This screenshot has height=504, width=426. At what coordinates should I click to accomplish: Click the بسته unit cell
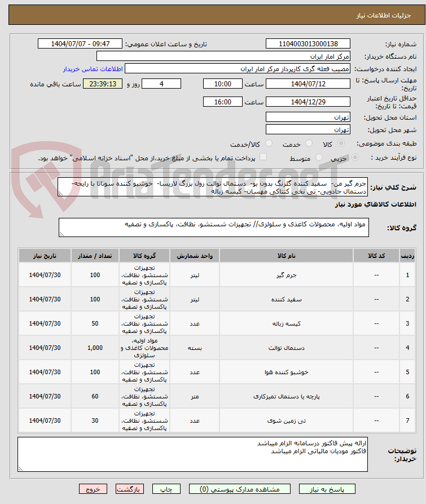coord(194,348)
